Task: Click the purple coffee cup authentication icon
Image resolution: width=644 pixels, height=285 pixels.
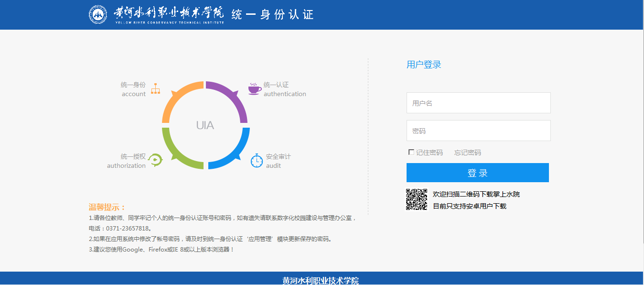Action: [255, 88]
